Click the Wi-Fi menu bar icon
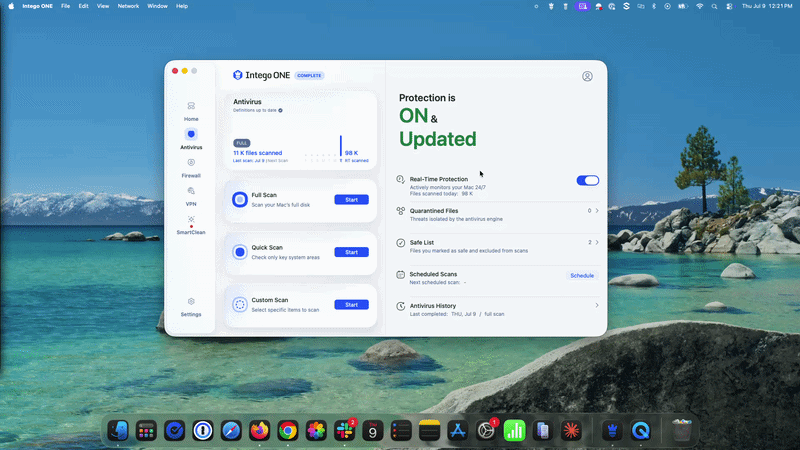The width and height of the screenshot is (800, 450). pos(699,6)
